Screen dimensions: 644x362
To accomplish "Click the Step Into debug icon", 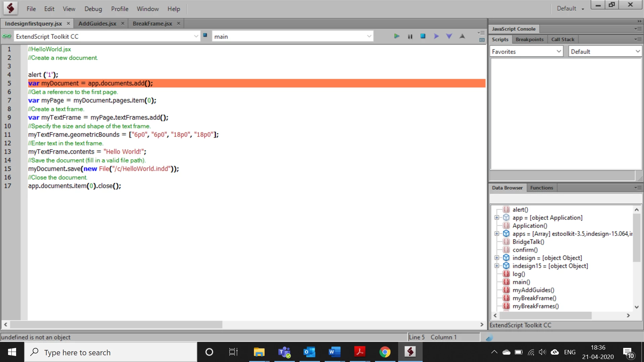I will [449, 36].
